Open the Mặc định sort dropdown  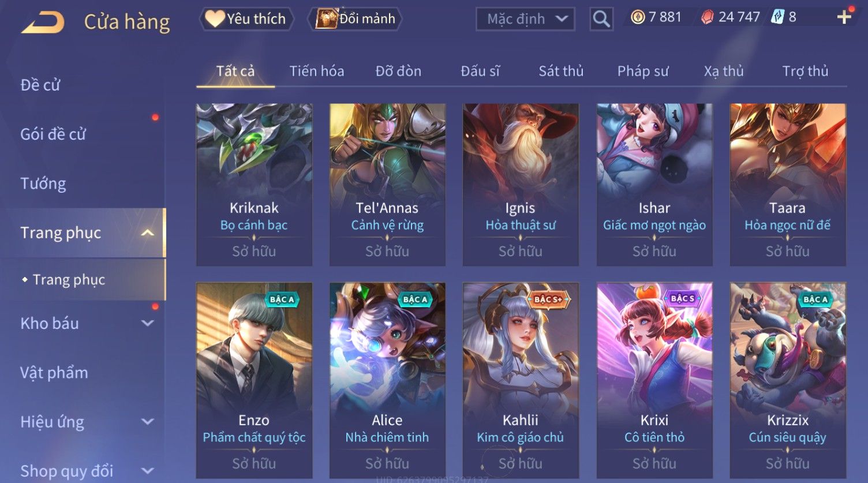pos(525,19)
